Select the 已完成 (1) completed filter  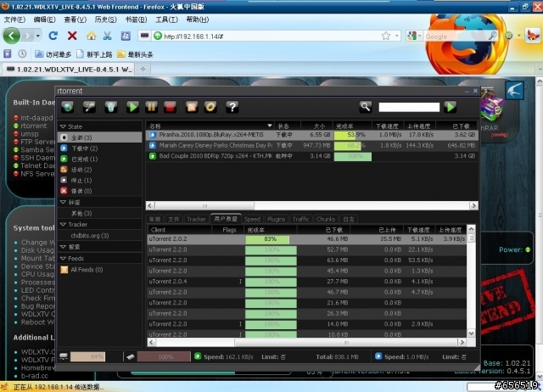tap(100, 159)
